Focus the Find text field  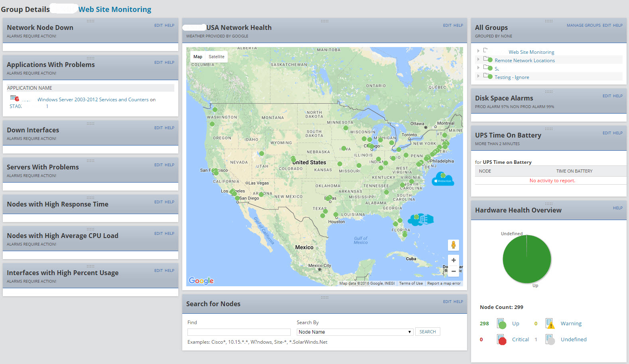[x=239, y=332]
